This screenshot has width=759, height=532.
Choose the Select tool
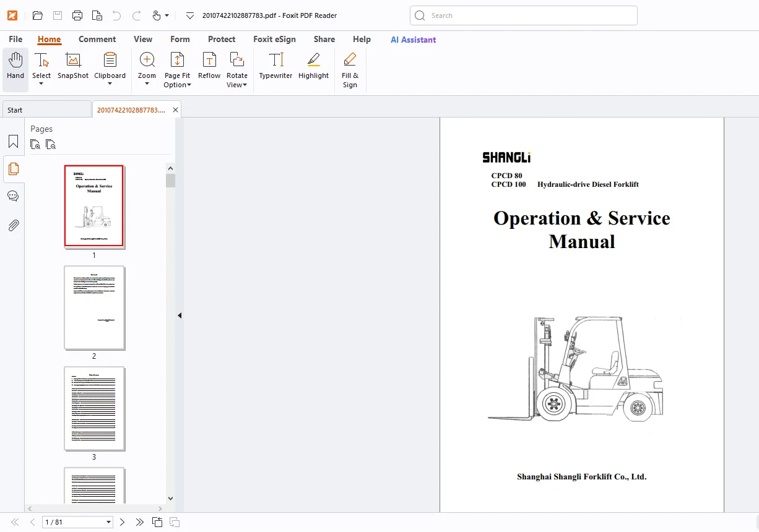click(41, 64)
